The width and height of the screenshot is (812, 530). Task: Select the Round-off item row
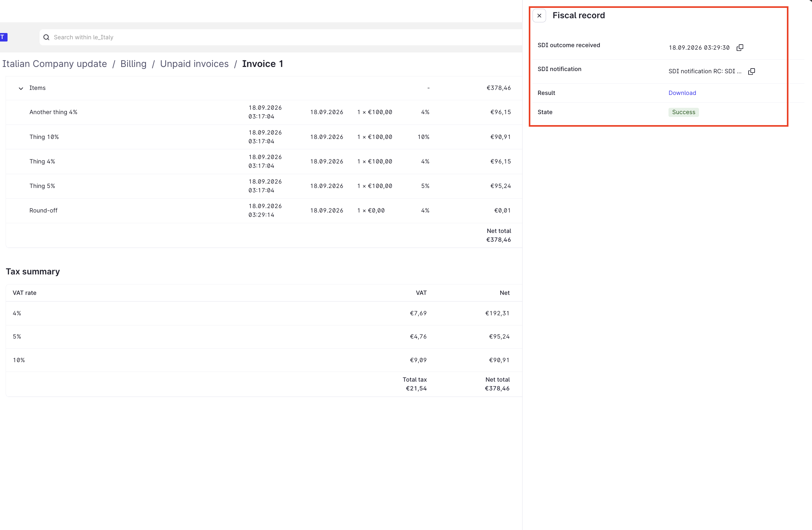[x=264, y=211]
